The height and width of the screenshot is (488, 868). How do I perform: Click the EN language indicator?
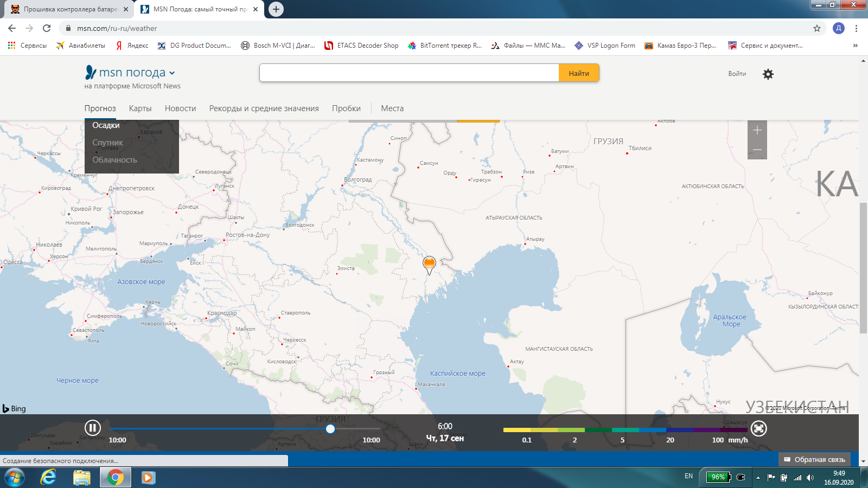(x=688, y=476)
